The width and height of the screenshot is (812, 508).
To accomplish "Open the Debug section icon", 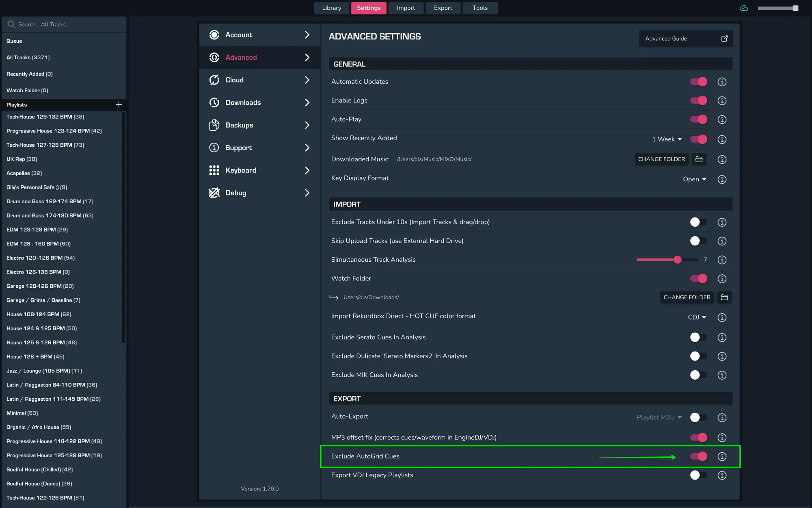I will pyautogui.click(x=214, y=193).
